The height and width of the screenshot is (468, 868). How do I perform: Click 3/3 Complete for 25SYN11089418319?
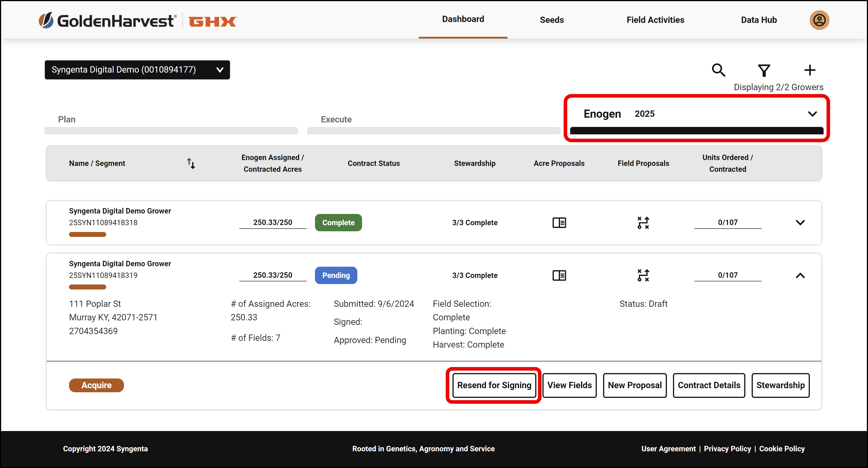pyautogui.click(x=475, y=275)
